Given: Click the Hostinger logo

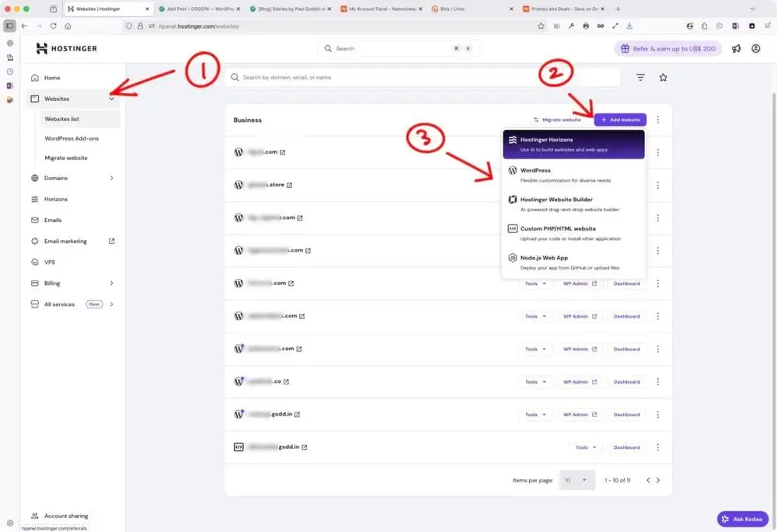Looking at the screenshot, I should click(x=66, y=49).
